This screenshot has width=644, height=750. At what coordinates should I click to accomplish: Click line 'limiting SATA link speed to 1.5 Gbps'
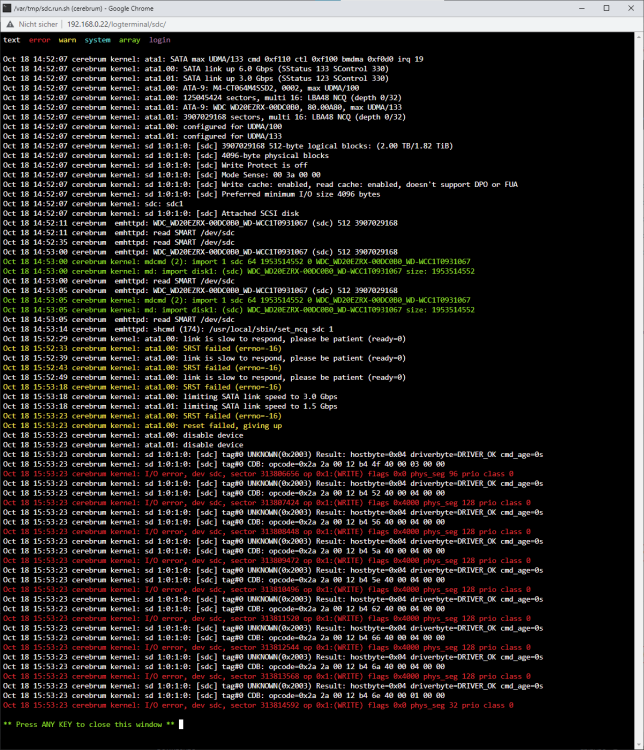170,406
